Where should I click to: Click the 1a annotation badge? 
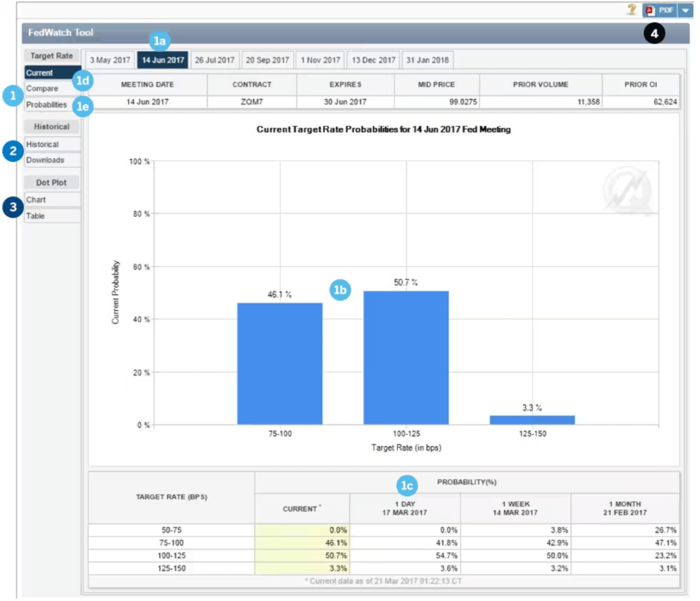160,41
